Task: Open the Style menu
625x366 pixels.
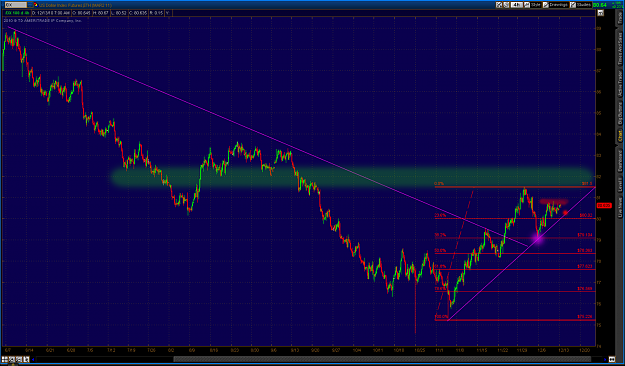Action: coord(532,5)
